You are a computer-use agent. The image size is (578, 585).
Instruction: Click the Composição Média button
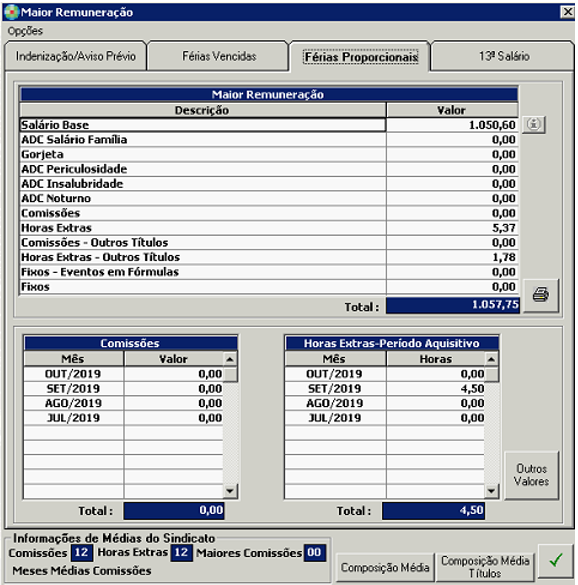click(x=385, y=567)
